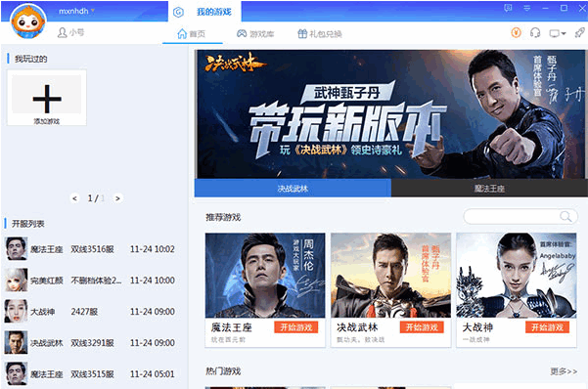The height and width of the screenshot is (389, 588).
Task: Expand the screen display dropdown
Action: click(x=558, y=33)
